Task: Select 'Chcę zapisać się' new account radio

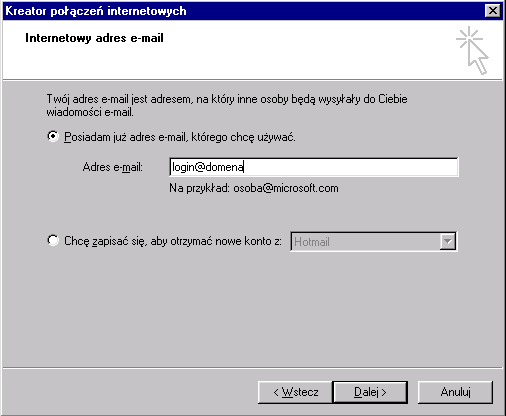Action: 53,240
